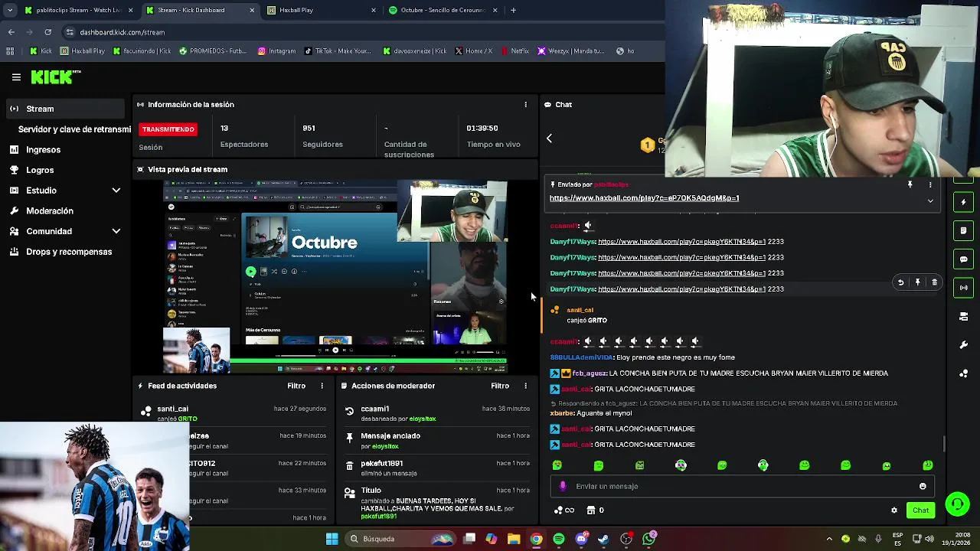This screenshot has width=980, height=551.
Task: Send message with green Chat button
Action: click(920, 510)
